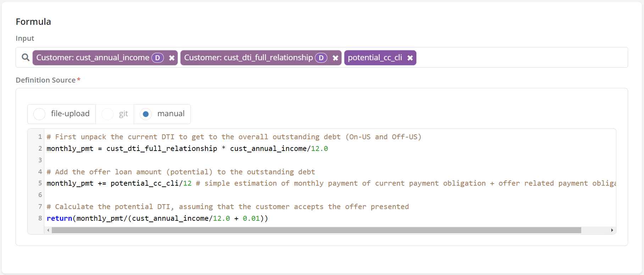Click the horizontal scrollbar right arrow
644x275 pixels.
(612, 230)
